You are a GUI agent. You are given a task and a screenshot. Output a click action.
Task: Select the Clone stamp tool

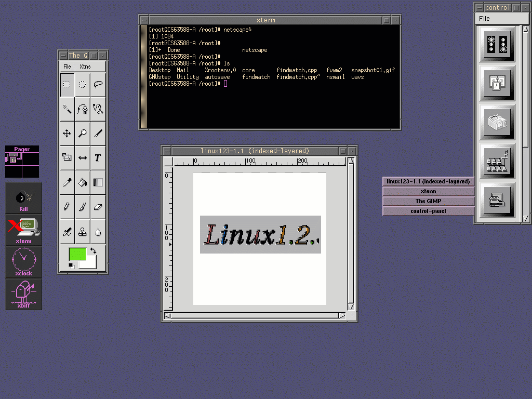82,232
